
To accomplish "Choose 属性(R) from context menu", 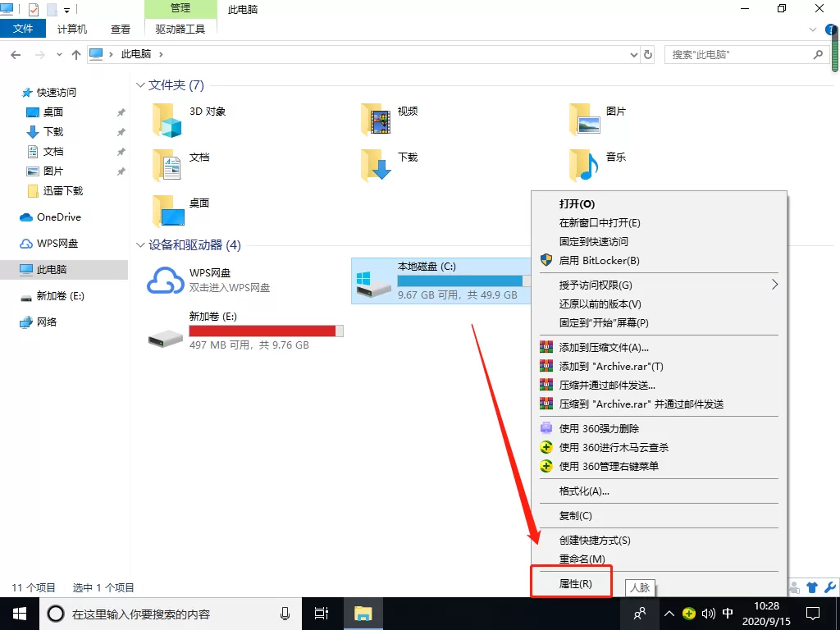I will (x=576, y=584).
